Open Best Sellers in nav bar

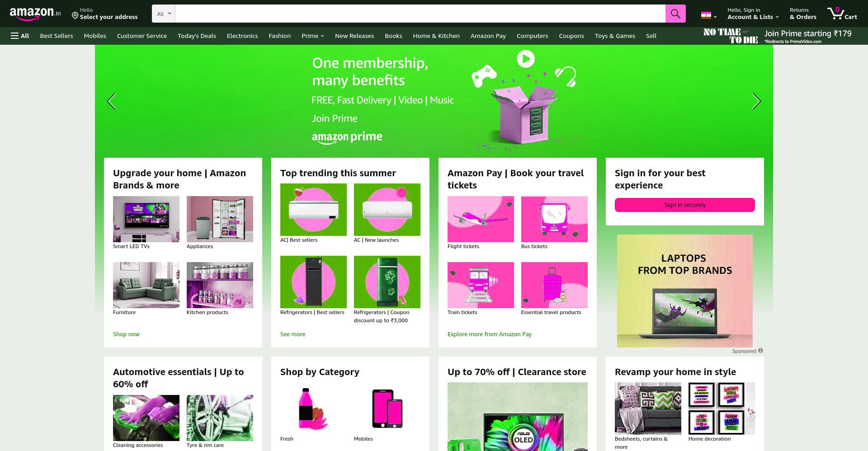57,36
